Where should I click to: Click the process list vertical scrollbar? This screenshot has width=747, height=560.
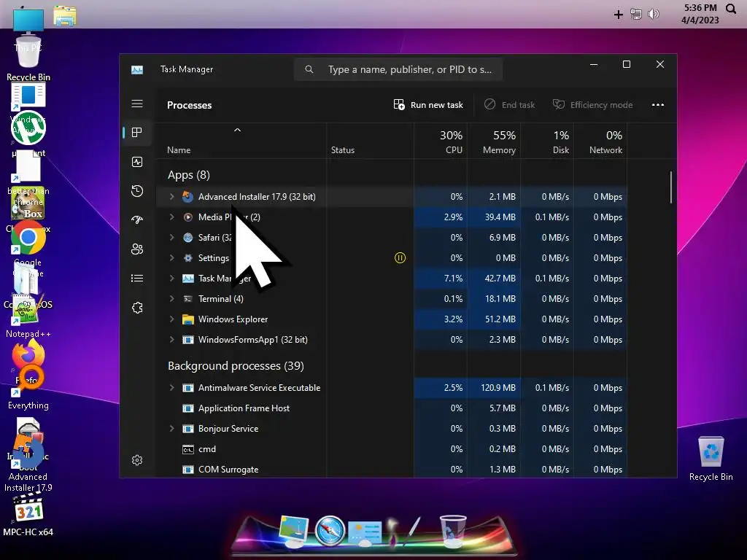(671, 187)
